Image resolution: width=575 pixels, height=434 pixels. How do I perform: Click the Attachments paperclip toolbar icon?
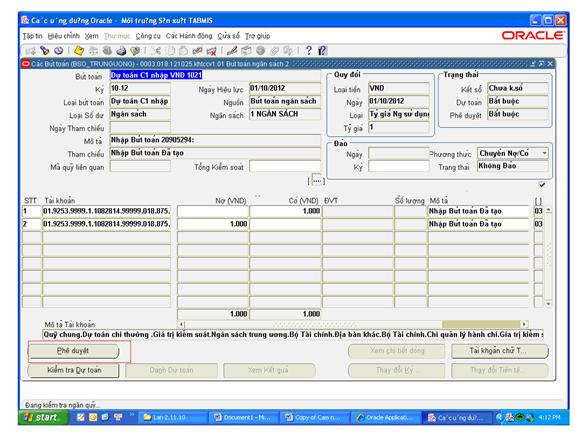(274, 51)
